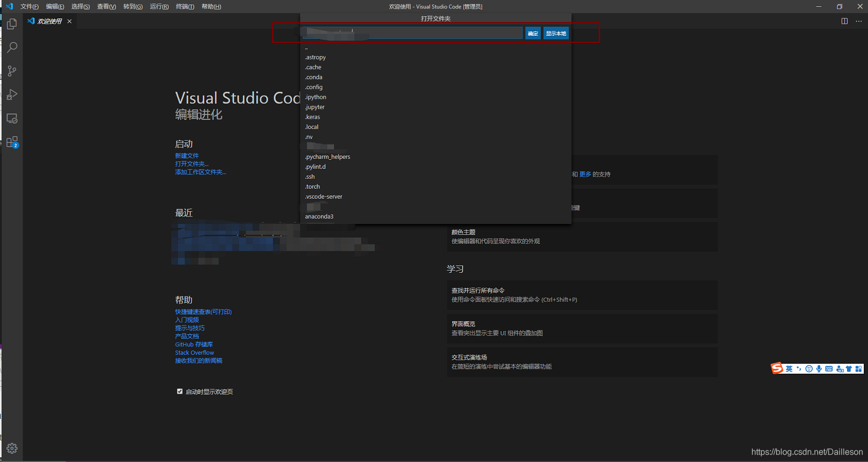Image resolution: width=868 pixels, height=462 pixels.
Task: Click the keyboard icon in the IME bar
Action: [829, 369]
